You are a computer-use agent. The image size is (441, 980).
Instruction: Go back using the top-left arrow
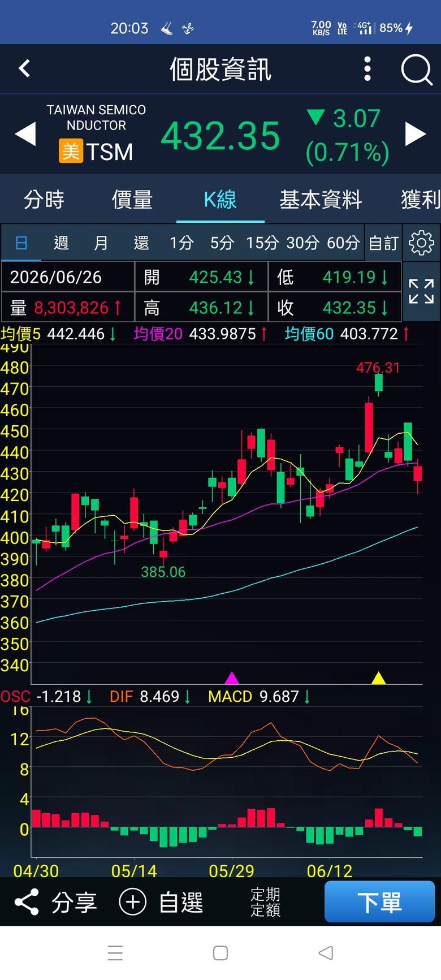pos(24,69)
